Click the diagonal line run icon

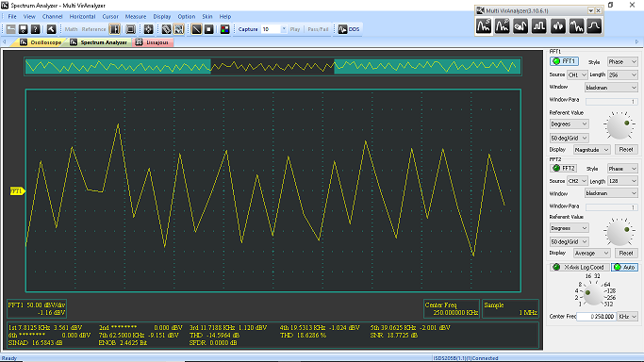tap(196, 29)
